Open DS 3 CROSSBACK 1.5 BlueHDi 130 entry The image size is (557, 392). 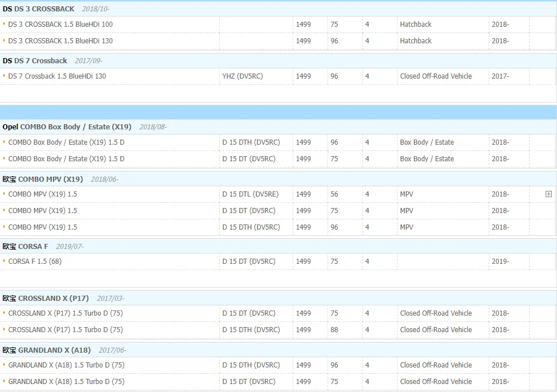[60, 41]
